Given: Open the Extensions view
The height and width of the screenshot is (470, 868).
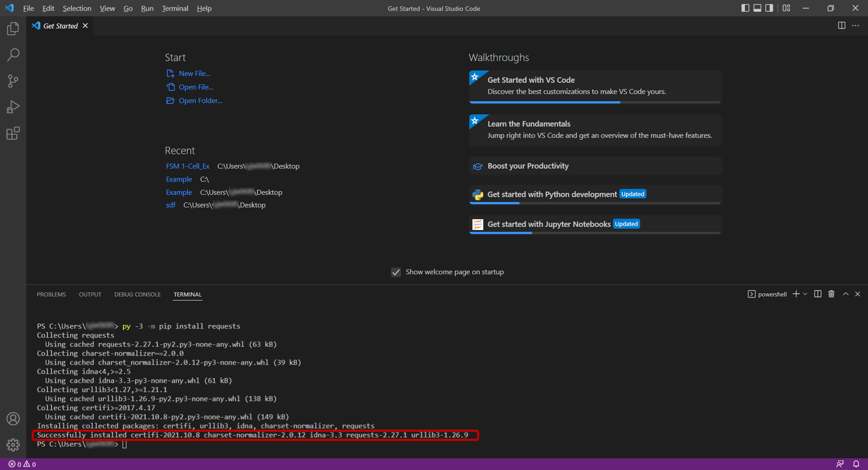Looking at the screenshot, I should click(x=13, y=133).
